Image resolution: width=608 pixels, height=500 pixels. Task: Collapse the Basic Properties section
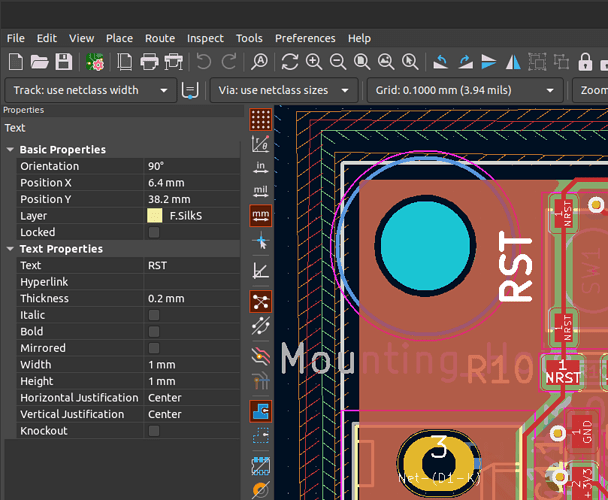(10, 150)
